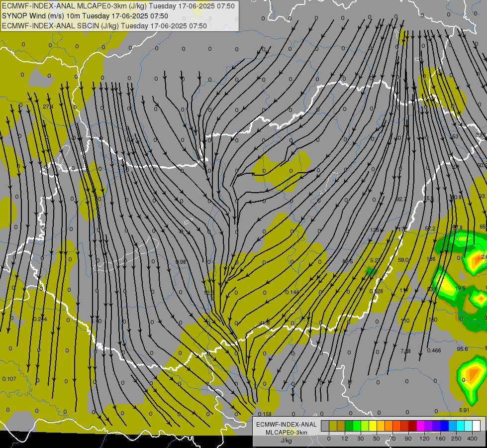Screen dimensions: 487x448
Task: Click the legend title ECMWF-INDEX-ANAL
Action: point(287,425)
